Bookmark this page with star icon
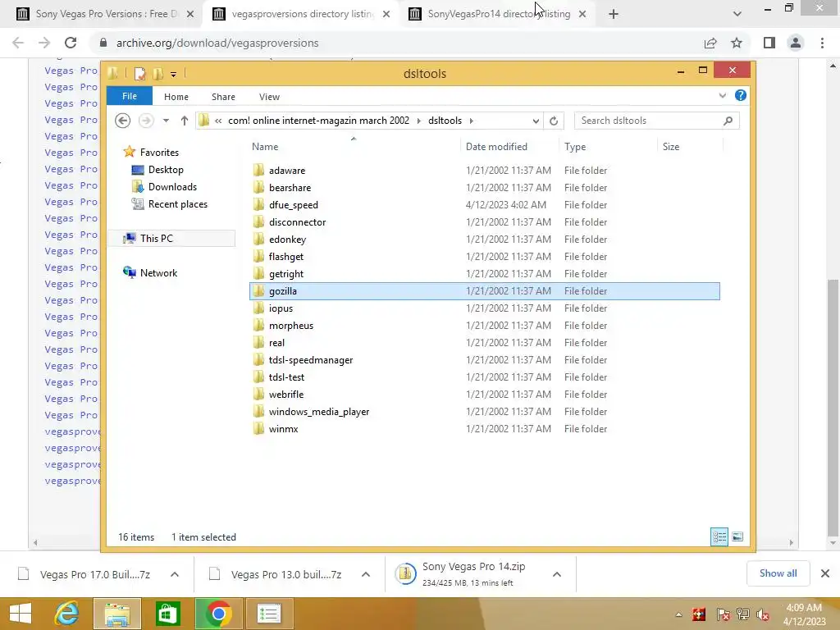840x630 pixels. [737, 43]
